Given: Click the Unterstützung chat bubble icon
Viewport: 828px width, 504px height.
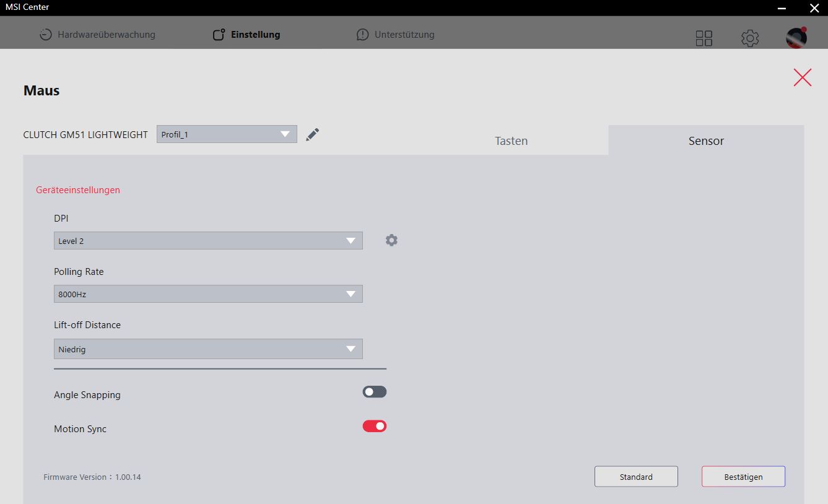Looking at the screenshot, I should (362, 35).
